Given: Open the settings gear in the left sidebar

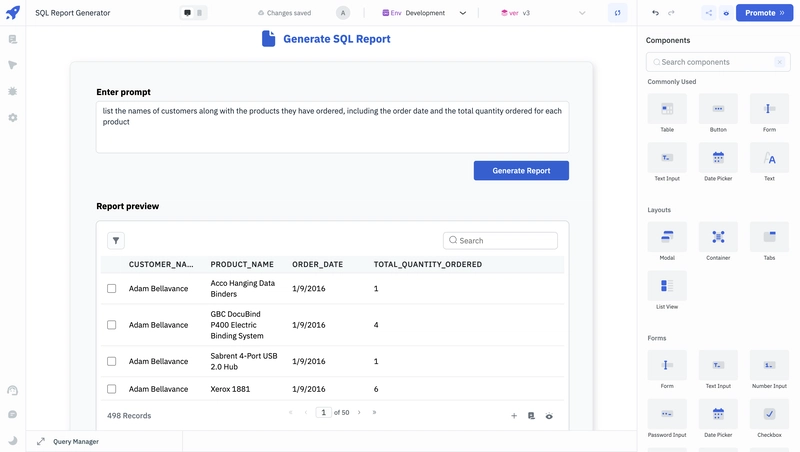Looking at the screenshot, I should pyautogui.click(x=13, y=118).
